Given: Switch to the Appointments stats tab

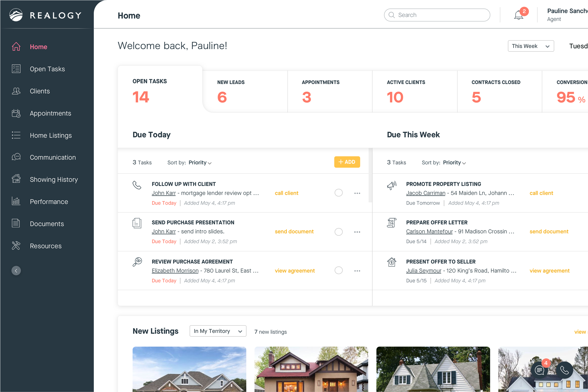Looking at the screenshot, I should (329, 92).
